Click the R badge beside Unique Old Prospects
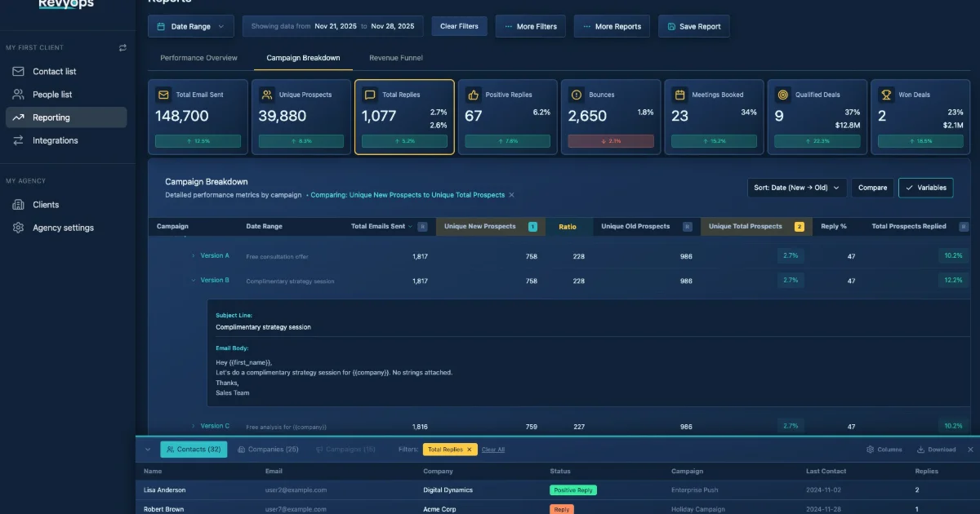Screen dimensions: 980x514 pyautogui.click(x=687, y=227)
